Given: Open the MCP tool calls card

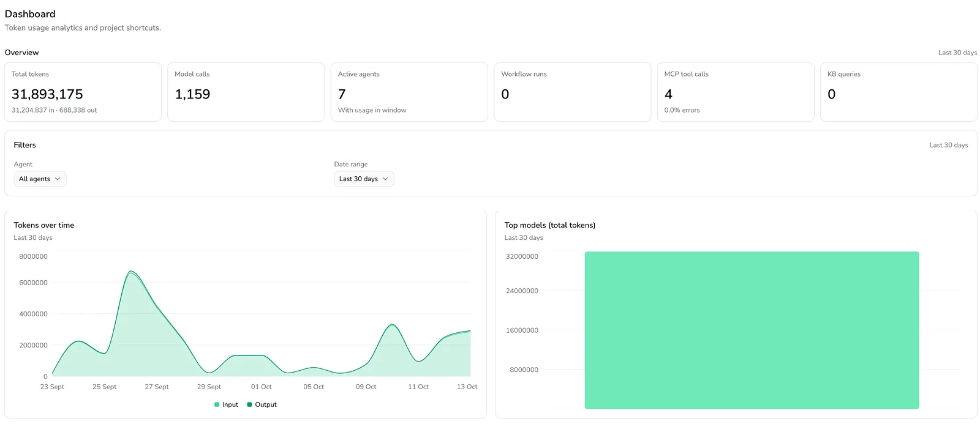Looking at the screenshot, I should (x=736, y=92).
